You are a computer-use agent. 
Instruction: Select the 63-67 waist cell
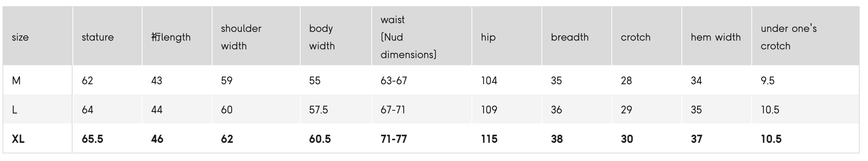394,80
